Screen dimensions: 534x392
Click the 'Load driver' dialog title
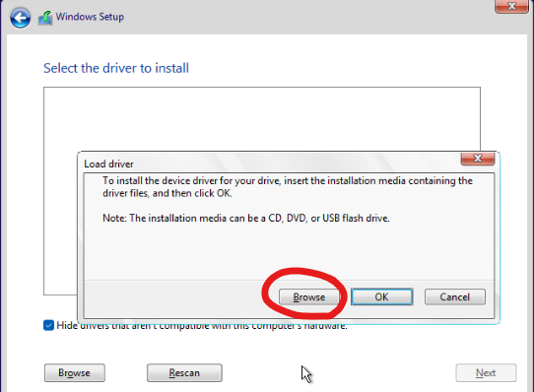(x=108, y=164)
